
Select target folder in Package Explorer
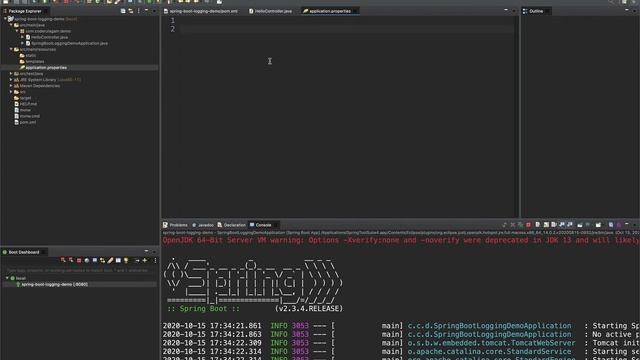click(x=22, y=98)
